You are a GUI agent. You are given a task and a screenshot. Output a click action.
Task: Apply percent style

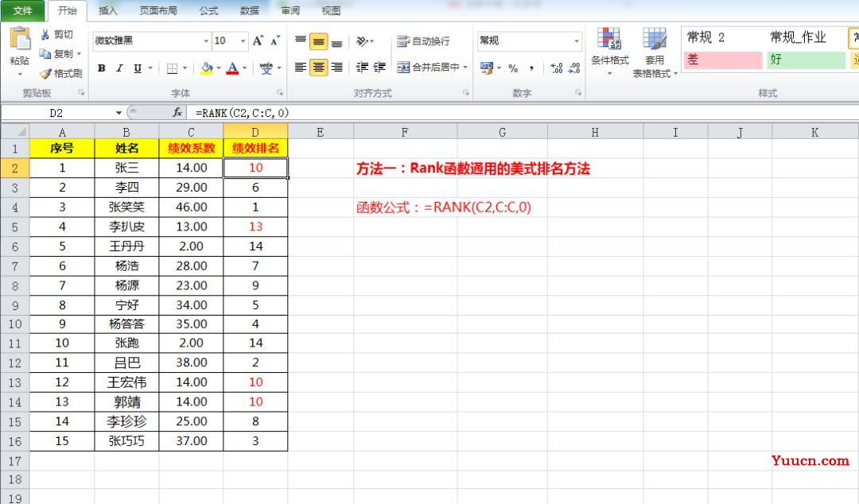point(513,68)
